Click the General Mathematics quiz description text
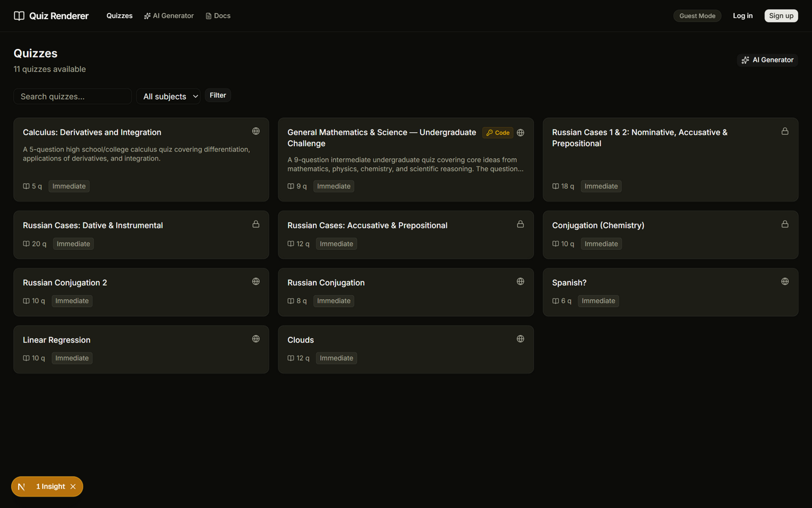Viewport: 812px width, 508px height. (405, 164)
